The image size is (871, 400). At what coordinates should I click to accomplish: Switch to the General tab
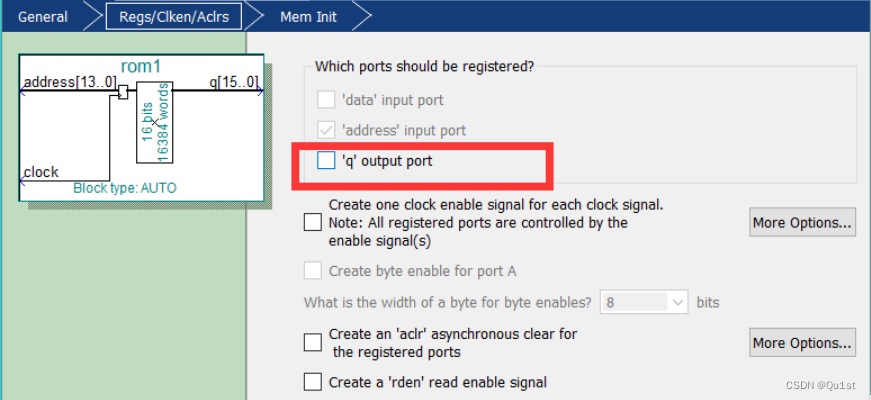click(x=42, y=16)
